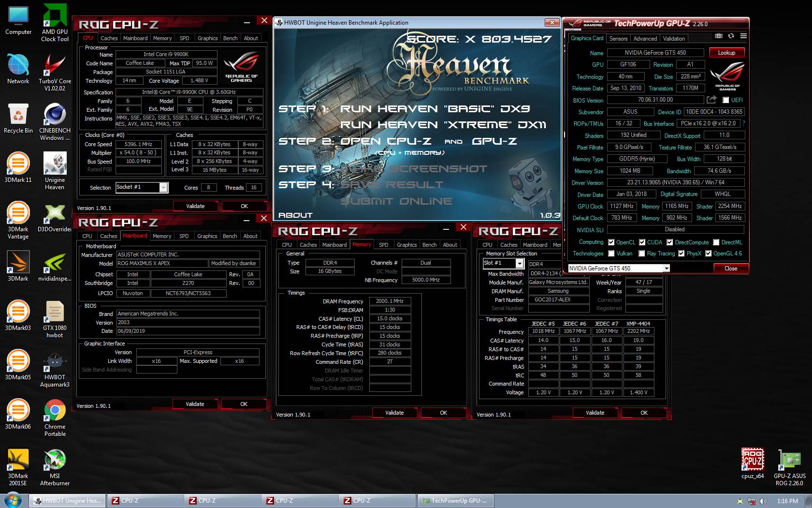Click OK in SPD CPU-Z window

tap(644, 413)
